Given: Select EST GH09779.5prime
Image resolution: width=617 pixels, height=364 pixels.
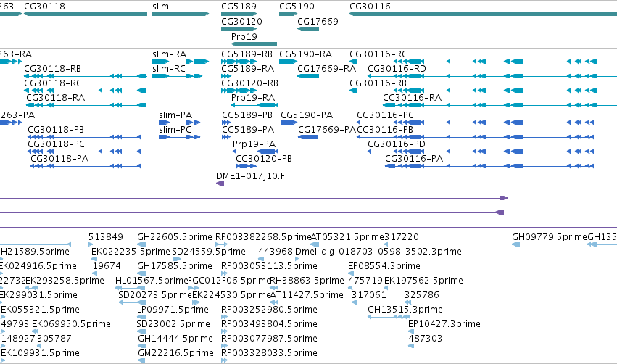Looking at the screenshot, I should point(550,237).
